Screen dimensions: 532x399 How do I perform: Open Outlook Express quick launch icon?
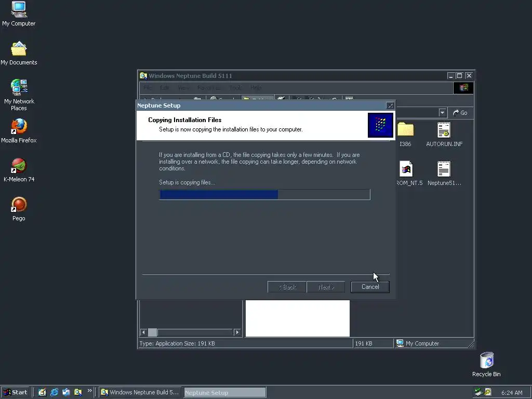pyautogui.click(x=66, y=392)
